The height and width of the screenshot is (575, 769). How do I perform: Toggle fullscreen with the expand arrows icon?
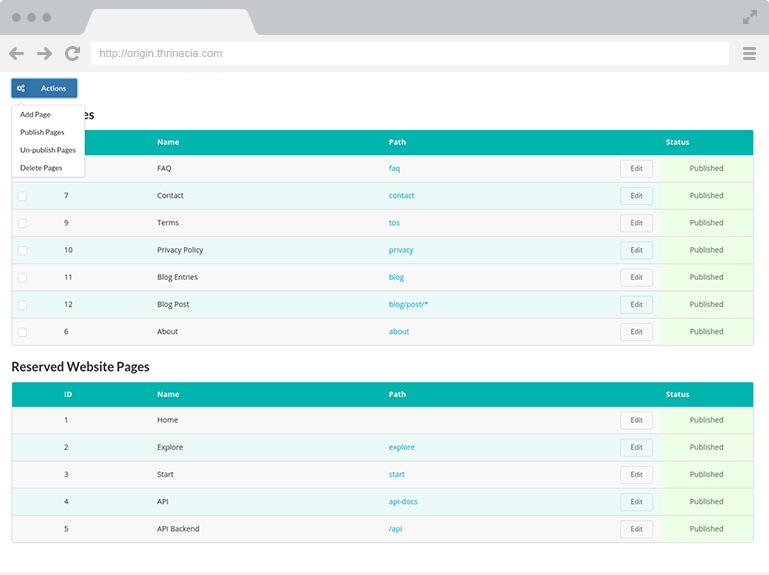coord(749,17)
